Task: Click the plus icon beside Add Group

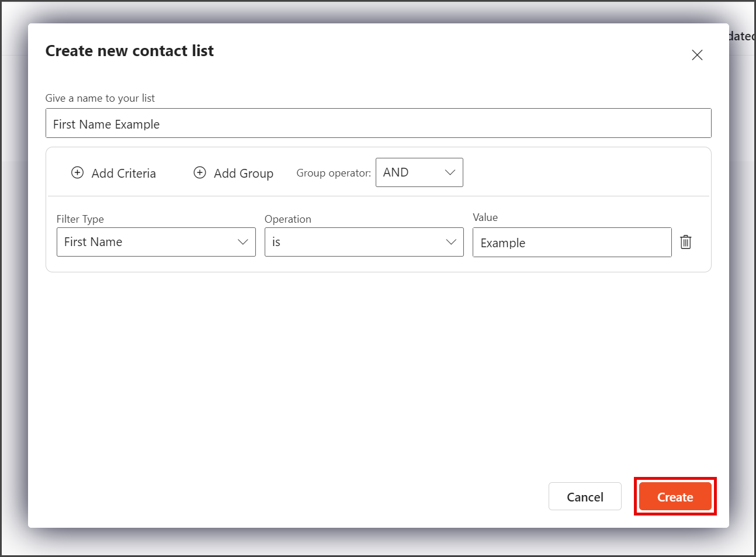Action: [x=200, y=172]
